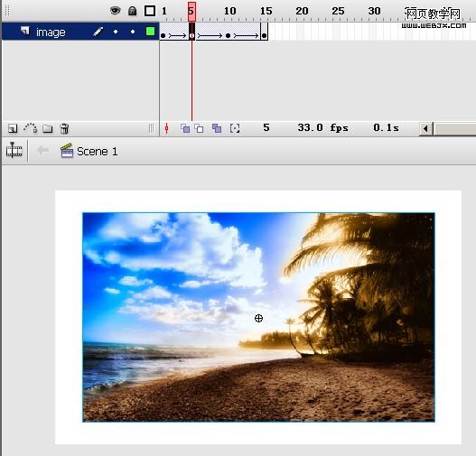Click timeline scroll left arrow
The height and width of the screenshot is (456, 476).
[425, 128]
